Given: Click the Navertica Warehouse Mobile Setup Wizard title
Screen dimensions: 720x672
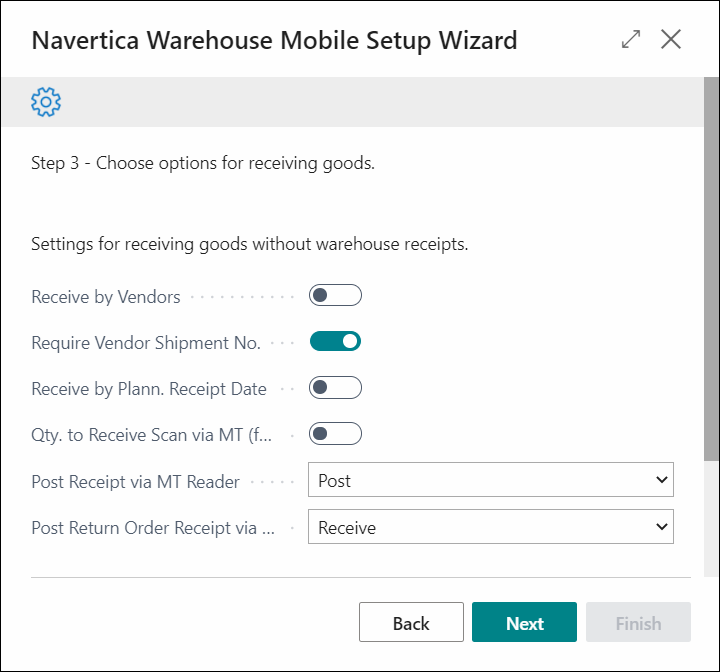Looking at the screenshot, I should [x=275, y=40].
